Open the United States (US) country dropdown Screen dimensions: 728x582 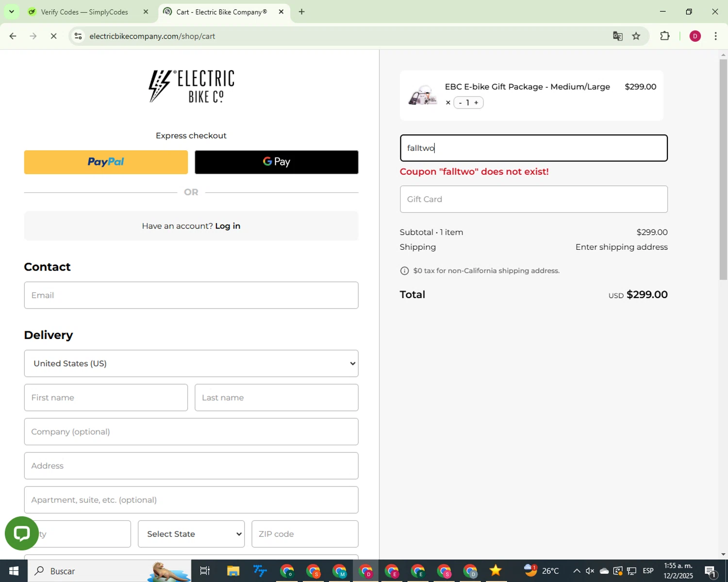(x=191, y=364)
